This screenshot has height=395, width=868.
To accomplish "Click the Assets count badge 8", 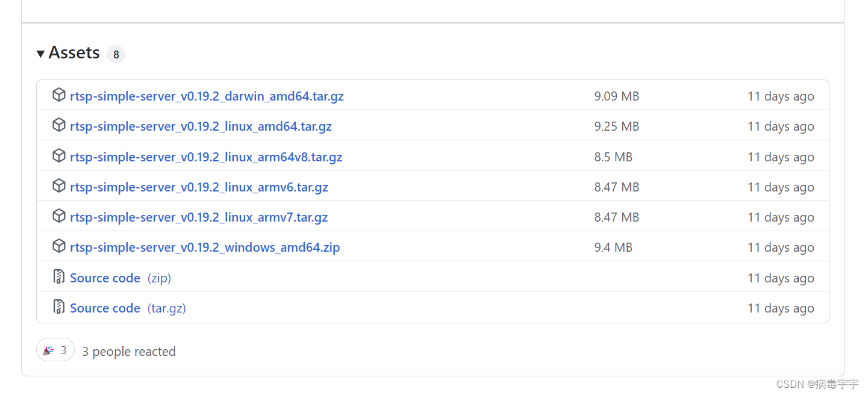I will [x=116, y=54].
